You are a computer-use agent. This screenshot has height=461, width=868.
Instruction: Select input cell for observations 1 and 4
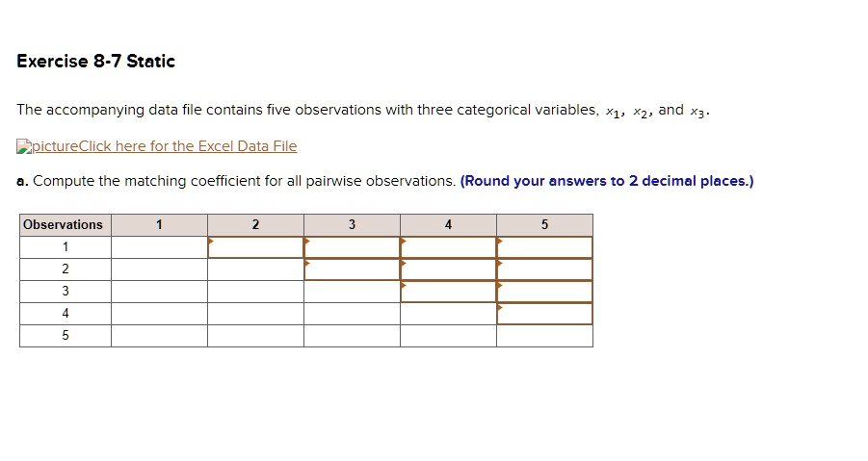pyautogui.click(x=448, y=247)
